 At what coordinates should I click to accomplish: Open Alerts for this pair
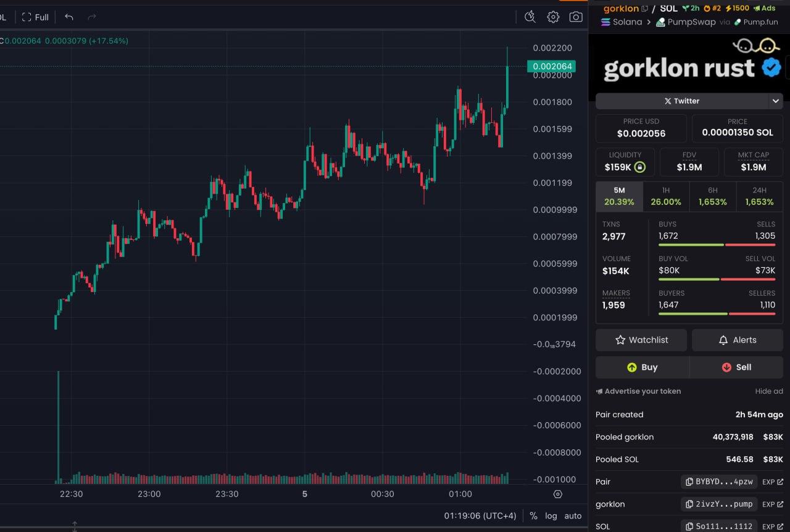point(738,340)
